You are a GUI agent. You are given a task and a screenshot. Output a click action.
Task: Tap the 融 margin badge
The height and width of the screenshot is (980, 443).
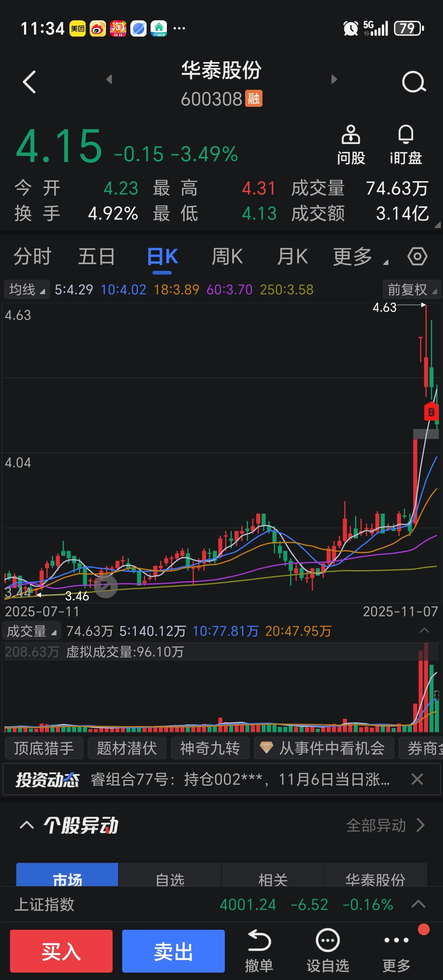tap(253, 99)
